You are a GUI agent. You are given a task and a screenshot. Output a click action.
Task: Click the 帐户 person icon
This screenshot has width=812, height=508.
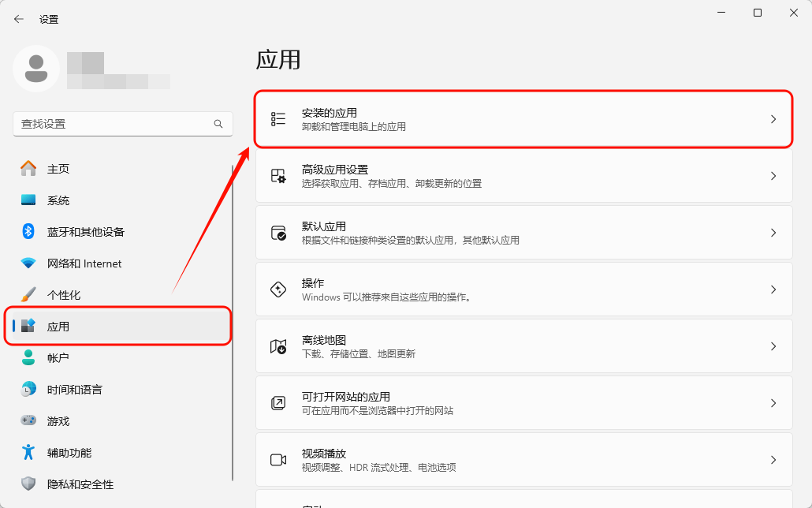28,357
